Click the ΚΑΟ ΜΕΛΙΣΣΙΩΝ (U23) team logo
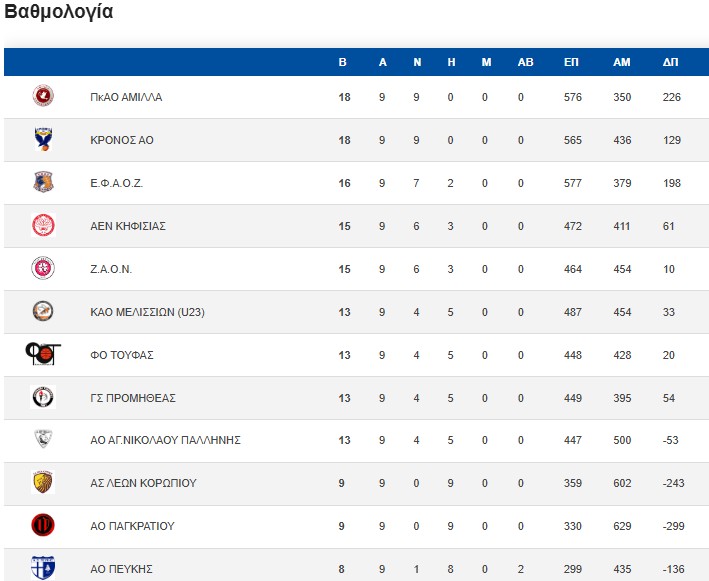This screenshot has width=709, height=581. point(43,311)
